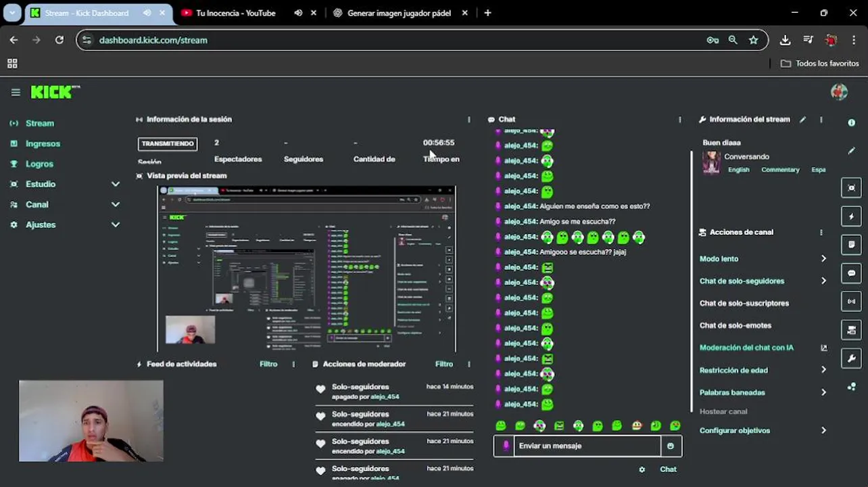Open the three-dot menu of Acciones de canal
The width and height of the screenshot is (868, 487).
click(x=821, y=232)
